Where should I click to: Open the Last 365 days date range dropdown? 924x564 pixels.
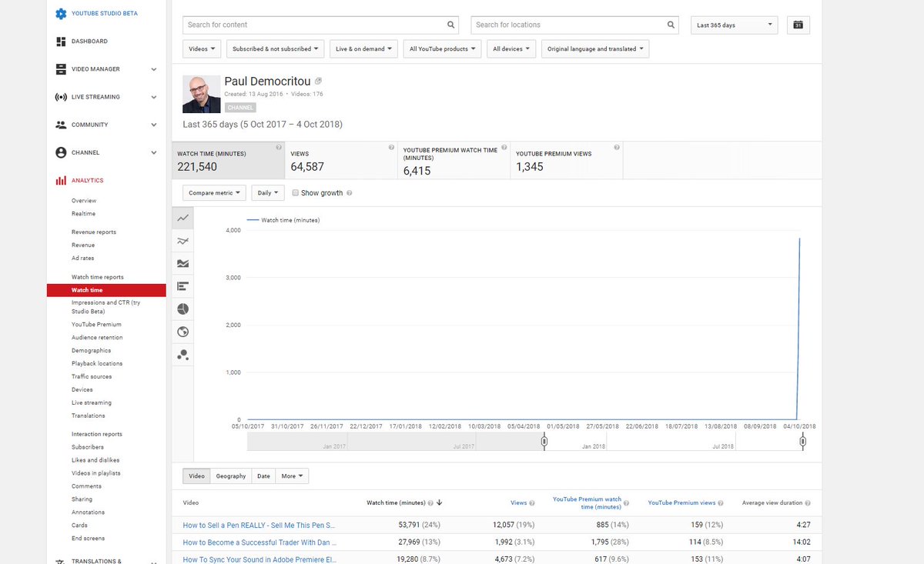tap(734, 25)
